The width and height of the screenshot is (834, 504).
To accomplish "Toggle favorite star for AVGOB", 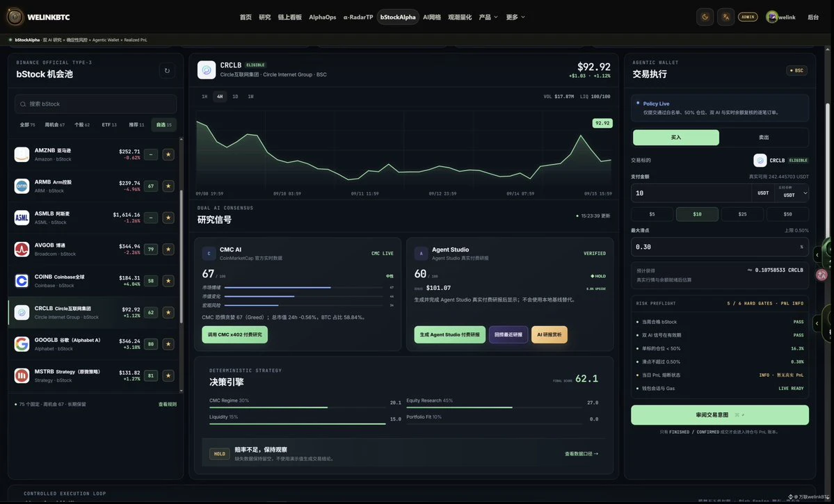I will [168, 250].
